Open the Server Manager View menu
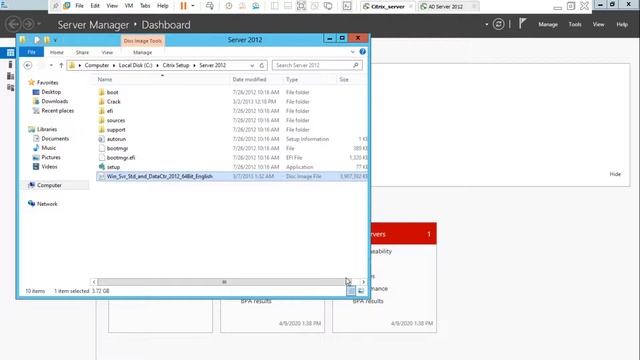 click(598, 24)
